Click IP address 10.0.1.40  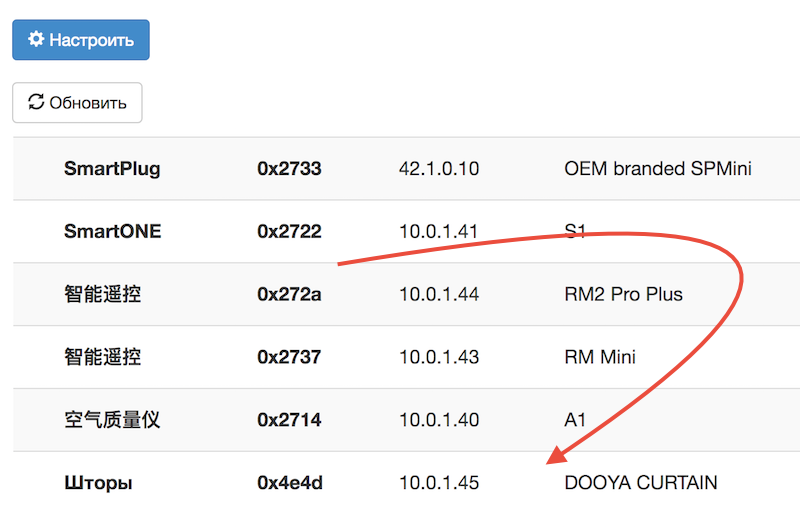point(439,420)
